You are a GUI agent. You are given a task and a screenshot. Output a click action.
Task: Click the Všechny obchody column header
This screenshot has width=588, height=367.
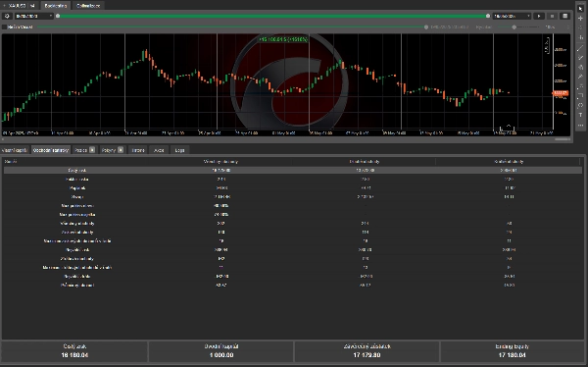220,162
